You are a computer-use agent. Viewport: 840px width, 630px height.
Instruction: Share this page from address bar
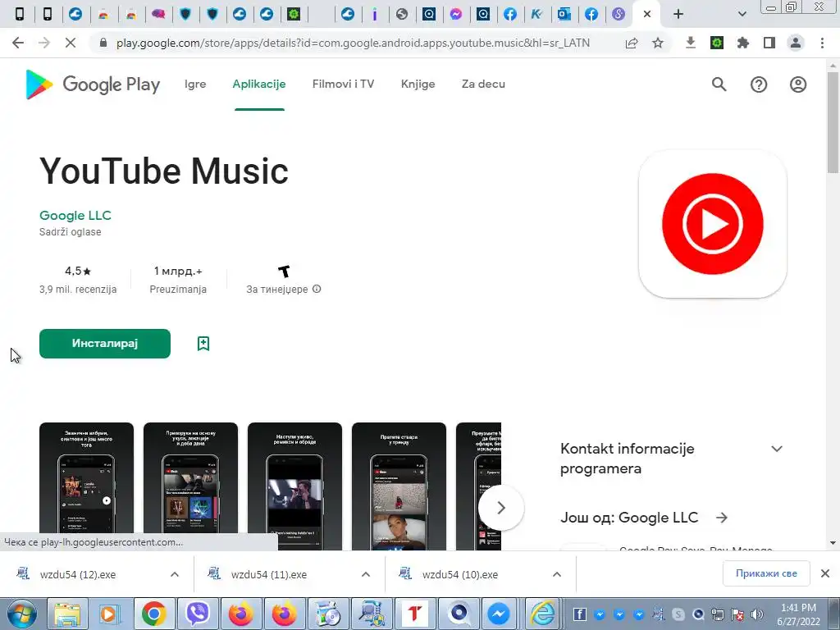coord(632,43)
